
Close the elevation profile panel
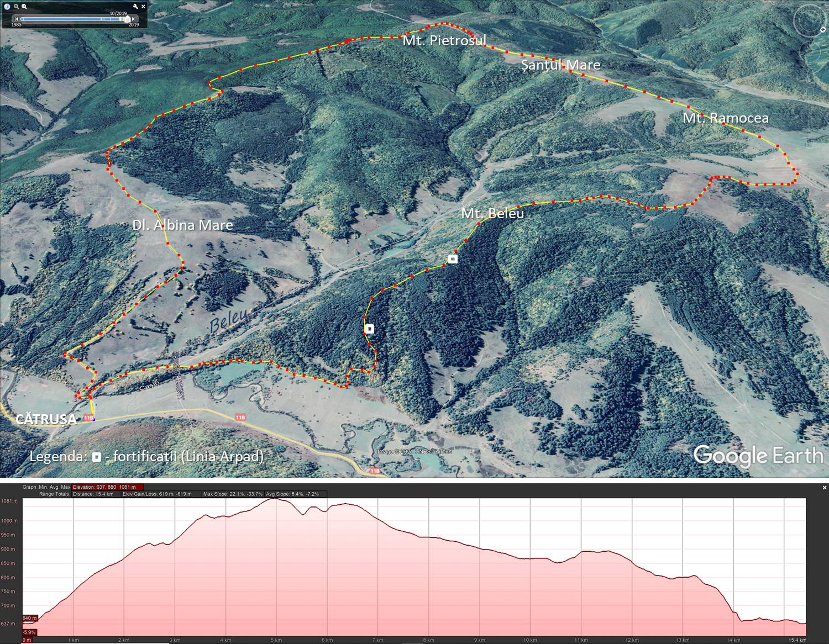(824, 488)
